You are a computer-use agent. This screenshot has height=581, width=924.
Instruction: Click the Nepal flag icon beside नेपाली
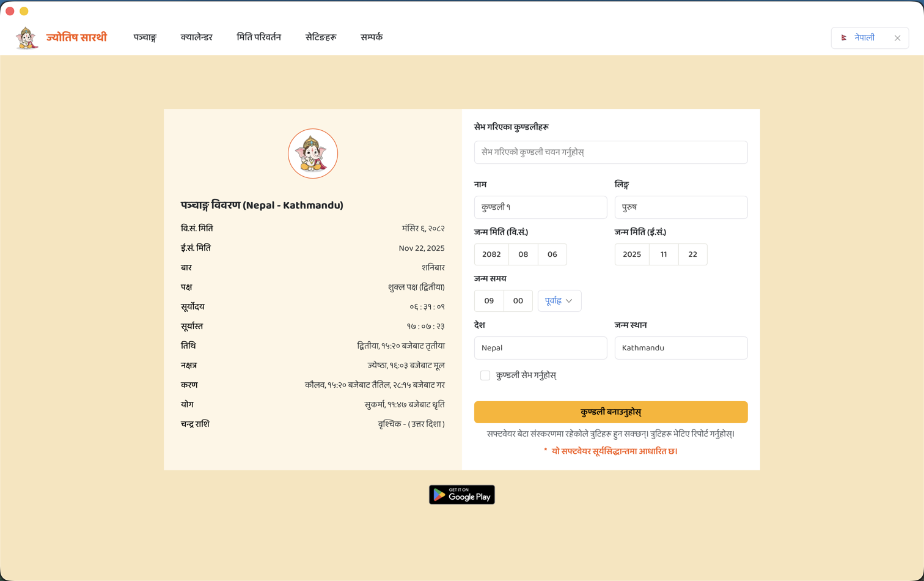845,37
